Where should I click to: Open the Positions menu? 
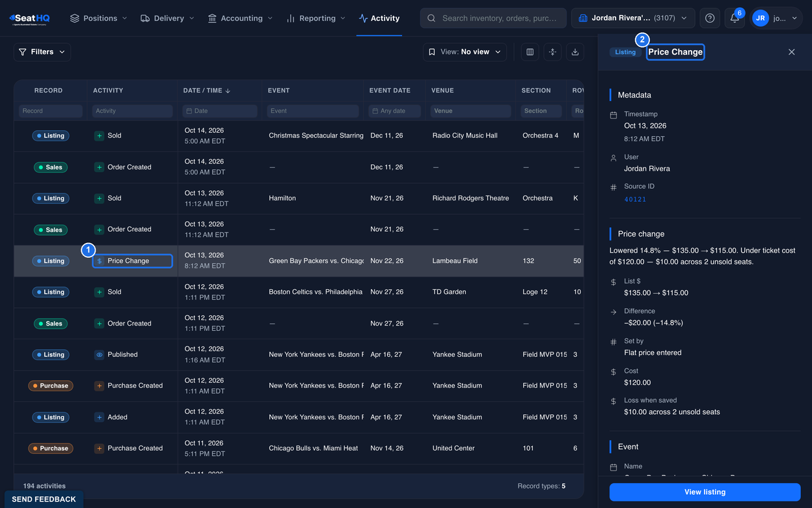[99, 18]
